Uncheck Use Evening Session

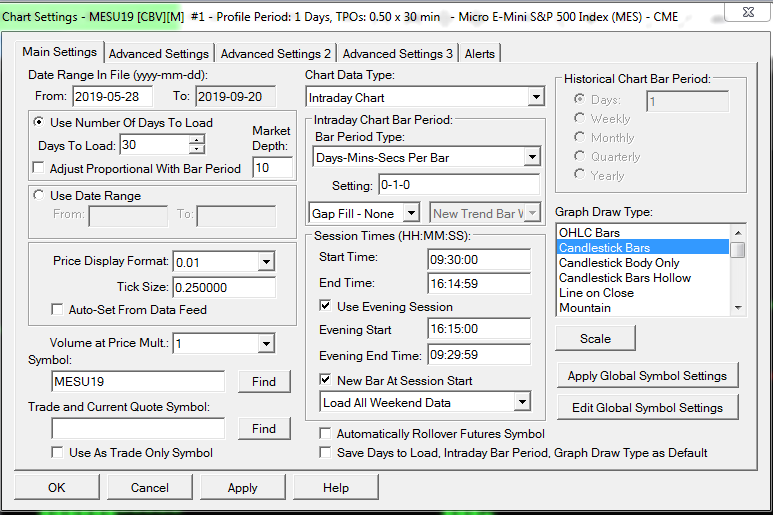[325, 306]
